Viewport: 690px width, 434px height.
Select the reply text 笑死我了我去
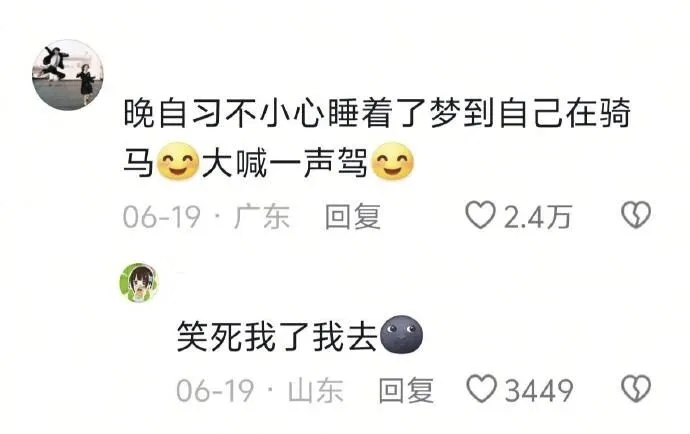(277, 337)
